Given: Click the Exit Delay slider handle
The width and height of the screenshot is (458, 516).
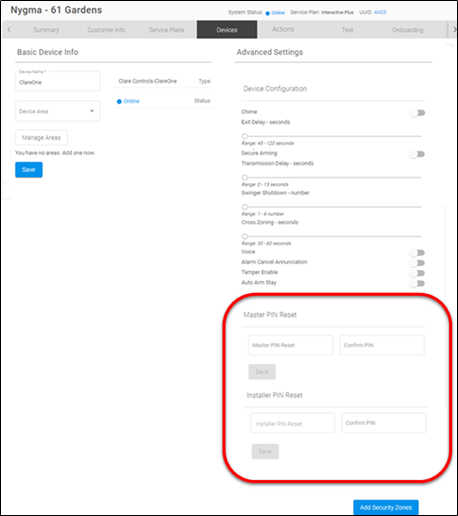Looking at the screenshot, I should 245,136.
